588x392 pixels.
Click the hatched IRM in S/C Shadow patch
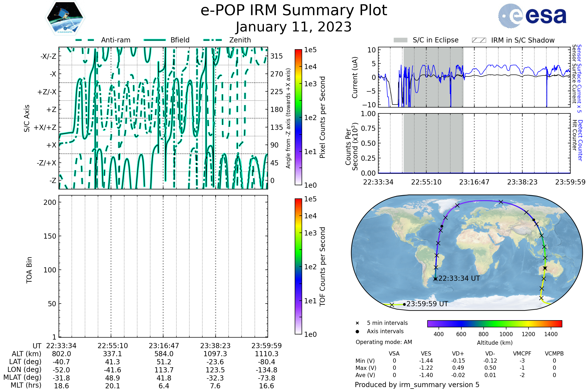[x=479, y=40]
